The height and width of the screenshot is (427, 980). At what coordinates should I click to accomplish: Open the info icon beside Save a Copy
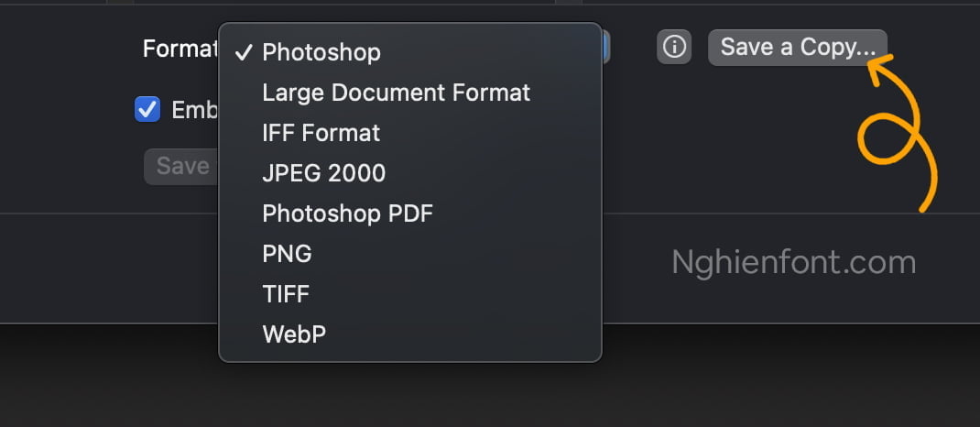[x=674, y=47]
